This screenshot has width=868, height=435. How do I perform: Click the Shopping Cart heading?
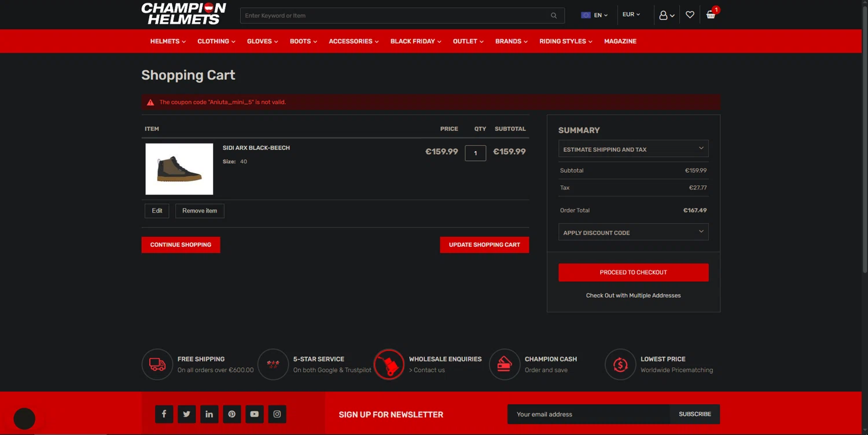coord(188,75)
